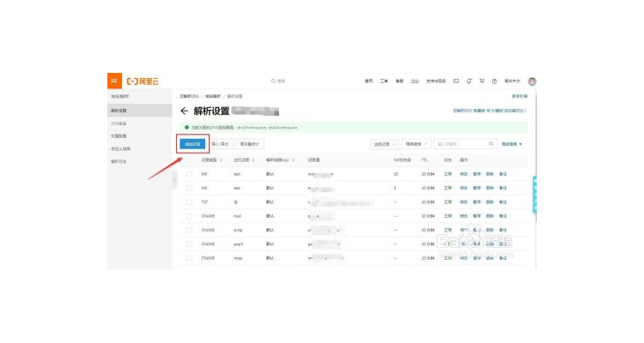Open the help question-mark icon
Screen dimensions: 644x343
coord(495,81)
